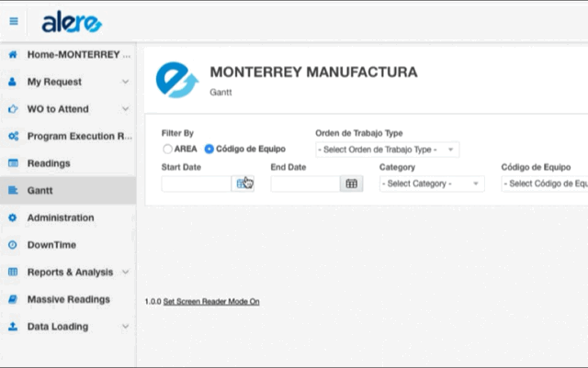
Task: Click the Monterrey Manufactura round logo
Action: 177,80
